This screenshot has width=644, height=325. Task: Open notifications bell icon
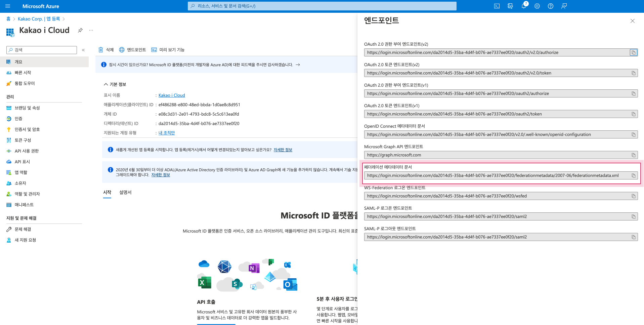[524, 6]
